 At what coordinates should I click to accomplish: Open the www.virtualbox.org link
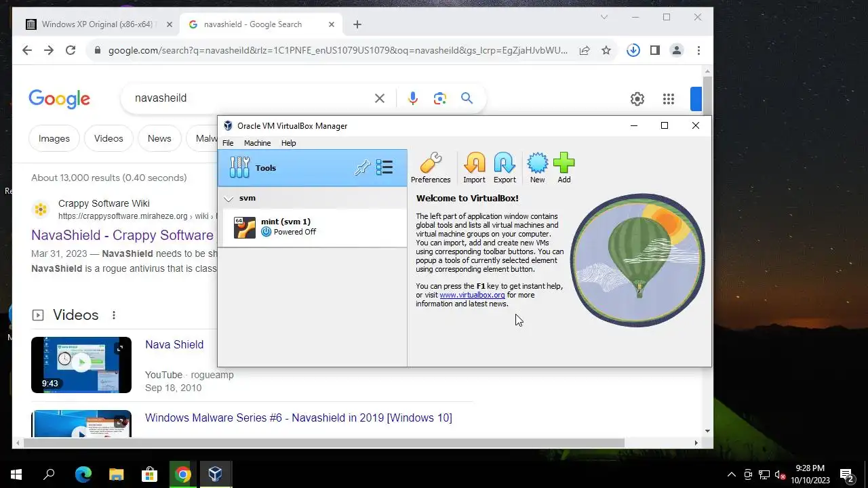click(x=472, y=295)
